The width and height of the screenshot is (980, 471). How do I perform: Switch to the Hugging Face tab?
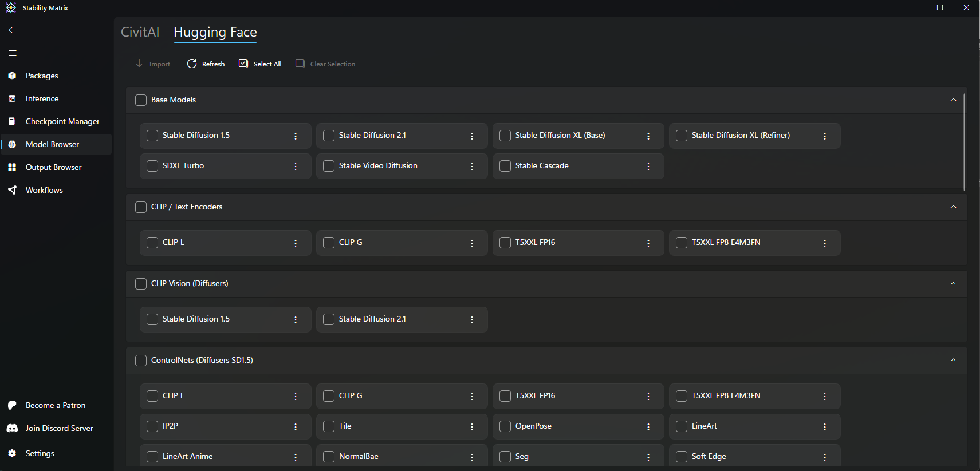point(215,33)
